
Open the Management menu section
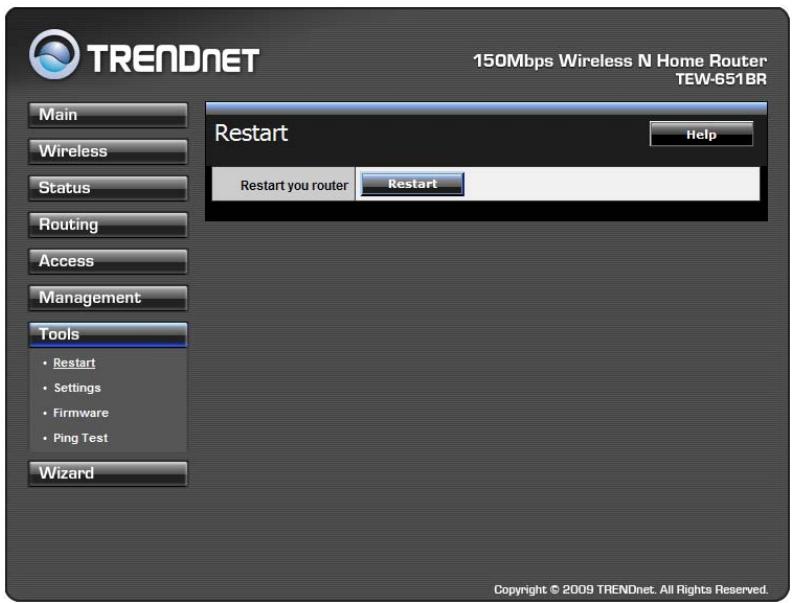108,297
